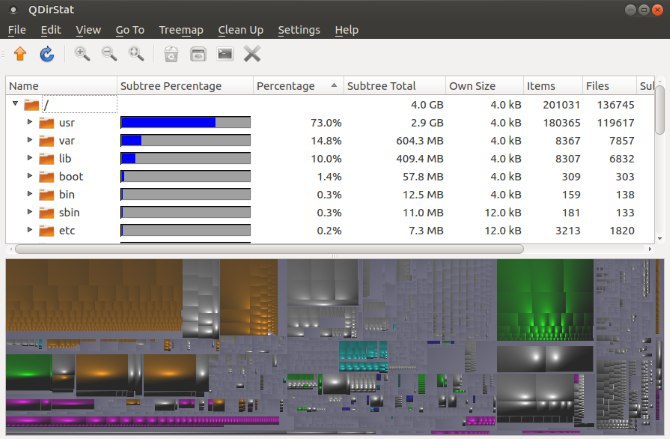Click the large green treemap tile

[545, 299]
